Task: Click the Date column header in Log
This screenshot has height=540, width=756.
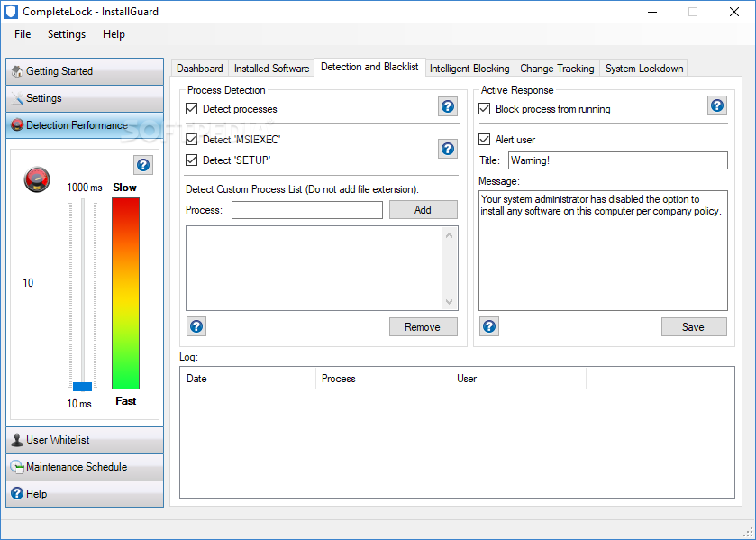Action: 248,379
